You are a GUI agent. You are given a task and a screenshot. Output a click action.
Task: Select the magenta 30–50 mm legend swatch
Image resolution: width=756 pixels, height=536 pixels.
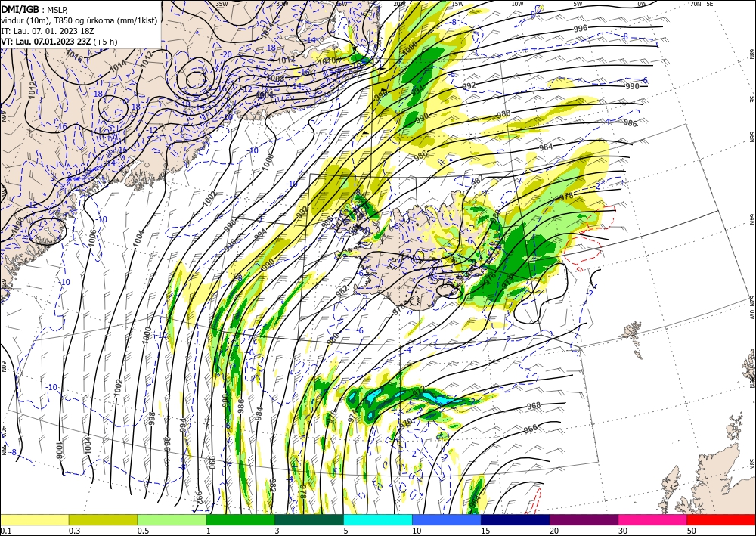pyautogui.click(x=653, y=519)
